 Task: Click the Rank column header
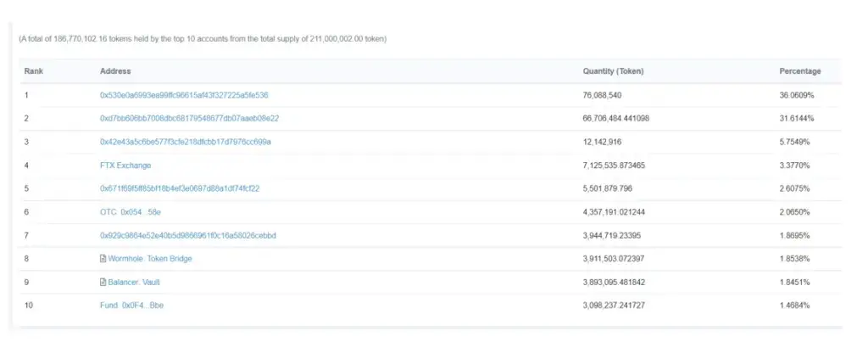click(34, 71)
